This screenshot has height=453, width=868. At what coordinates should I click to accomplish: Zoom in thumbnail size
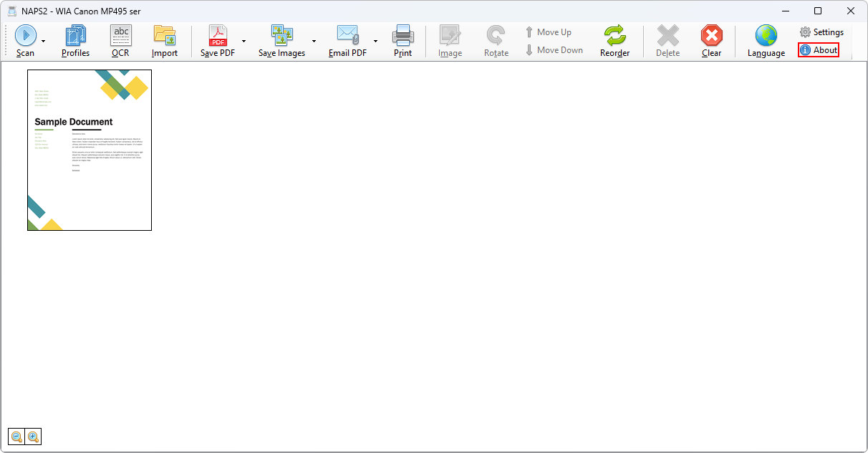33,437
